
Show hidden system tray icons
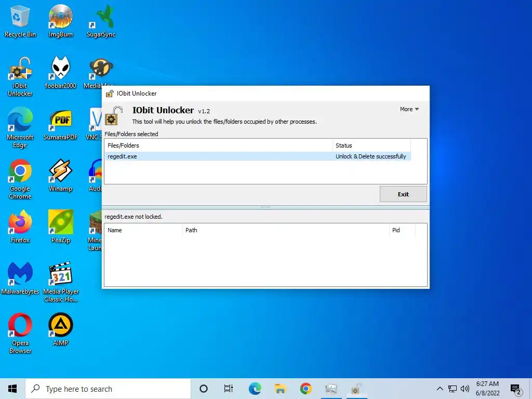click(x=440, y=389)
